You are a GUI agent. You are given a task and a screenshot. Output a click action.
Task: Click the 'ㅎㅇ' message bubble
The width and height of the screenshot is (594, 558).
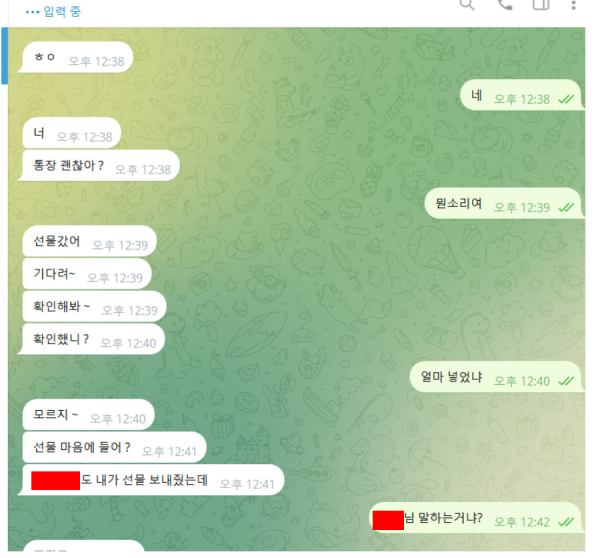[x=76, y=57]
